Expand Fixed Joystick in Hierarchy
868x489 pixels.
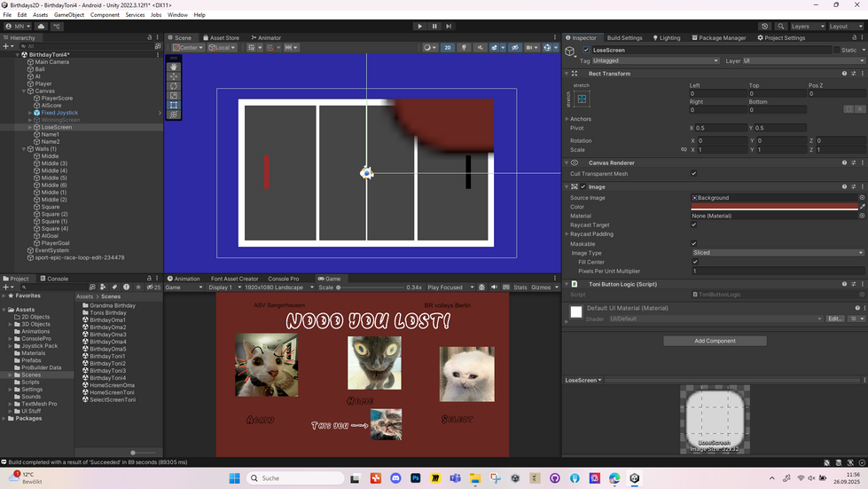pyautogui.click(x=30, y=113)
